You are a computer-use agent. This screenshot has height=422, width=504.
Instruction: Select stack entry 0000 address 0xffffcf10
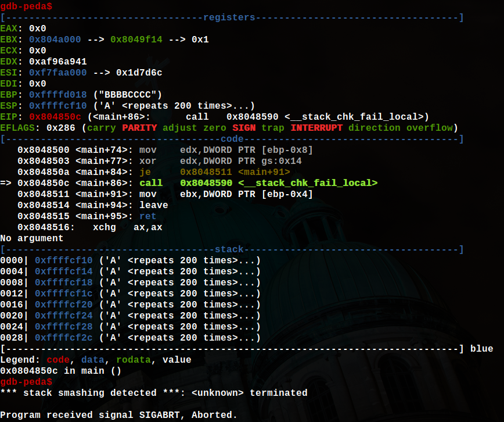point(64,260)
